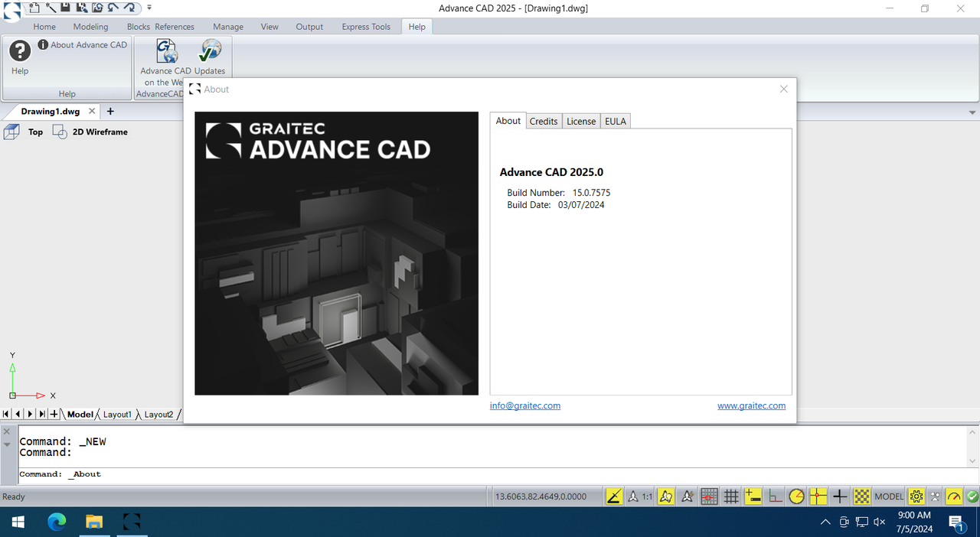Toggle the checkerboard transparency icon
The height and width of the screenshot is (537, 980).
(x=862, y=496)
